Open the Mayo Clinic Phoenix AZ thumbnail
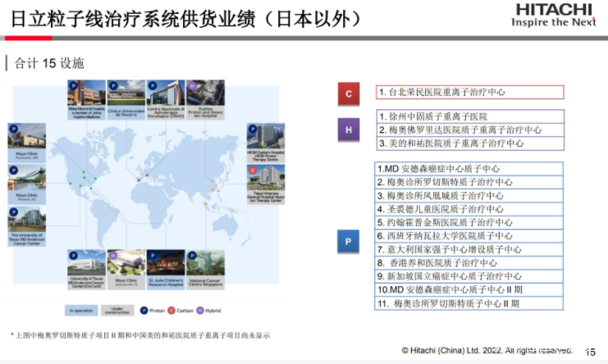The height and width of the screenshot is (364, 608). [27, 184]
